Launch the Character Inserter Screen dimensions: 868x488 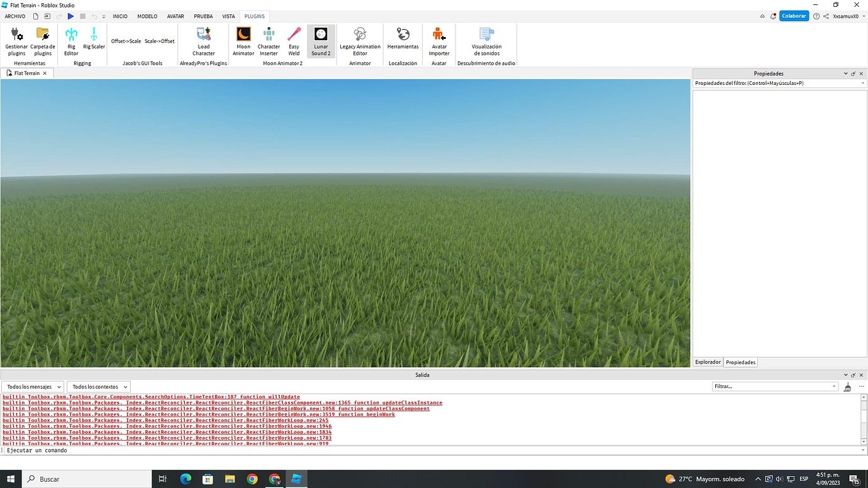pyautogui.click(x=269, y=42)
